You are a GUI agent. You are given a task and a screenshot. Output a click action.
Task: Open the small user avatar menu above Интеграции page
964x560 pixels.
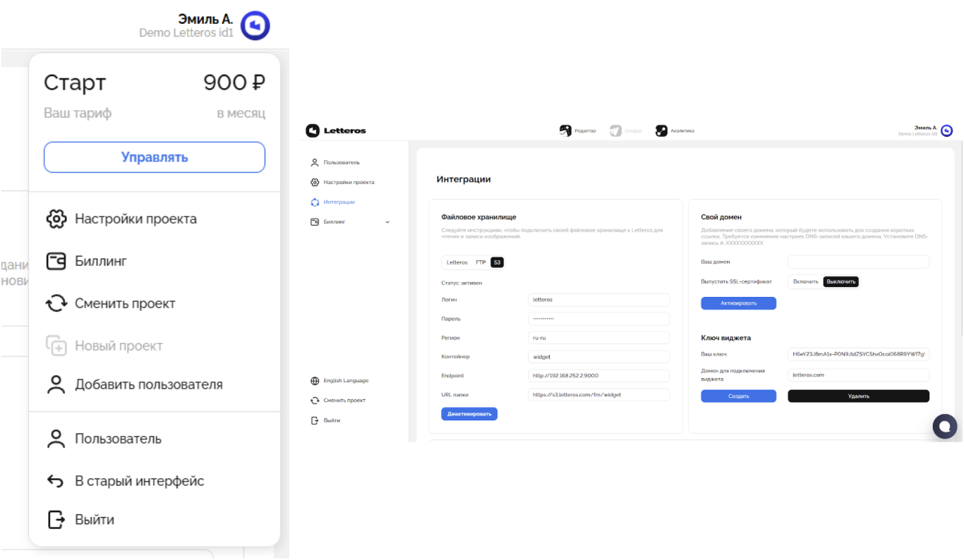[947, 130]
